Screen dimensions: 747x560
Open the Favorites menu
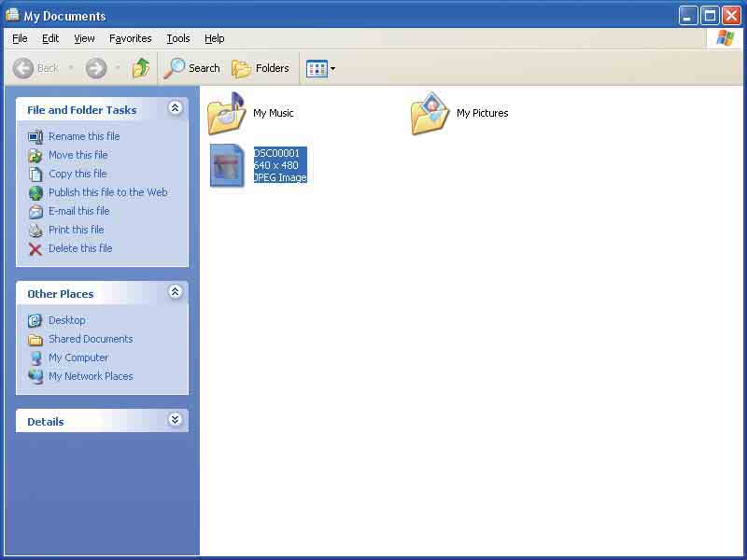coord(131,38)
